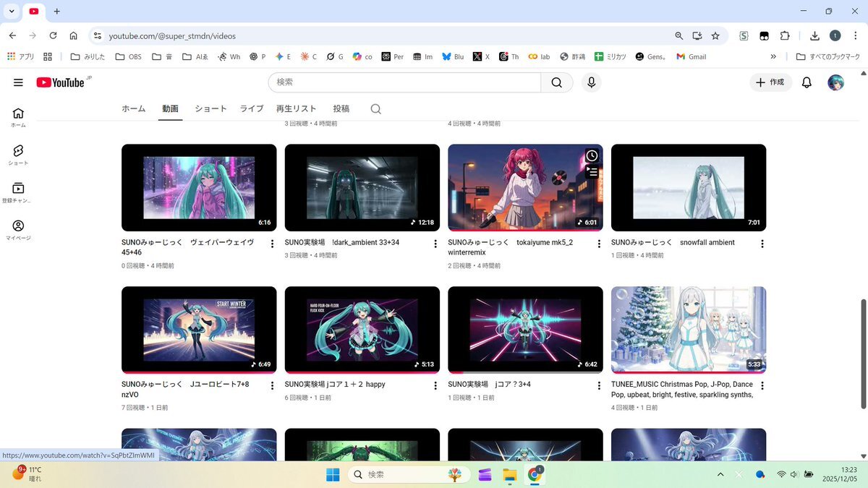Expand the hidden bookmarks overflow chevron
This screenshot has width=868, height=488.
tap(773, 56)
